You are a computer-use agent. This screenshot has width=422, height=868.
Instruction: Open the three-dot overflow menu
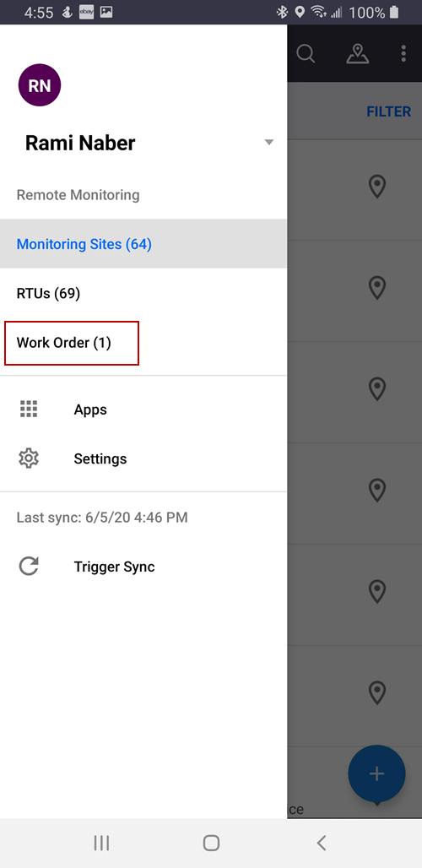403,54
